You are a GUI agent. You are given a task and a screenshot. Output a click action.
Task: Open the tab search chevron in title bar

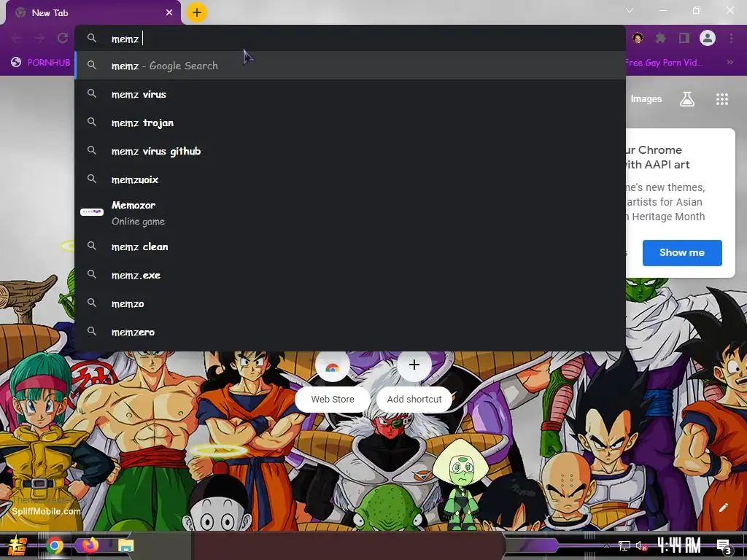pos(630,10)
